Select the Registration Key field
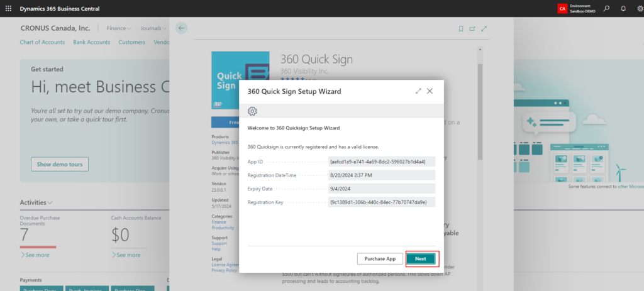Screen dimensions: 644x291 pyautogui.click(x=382, y=202)
